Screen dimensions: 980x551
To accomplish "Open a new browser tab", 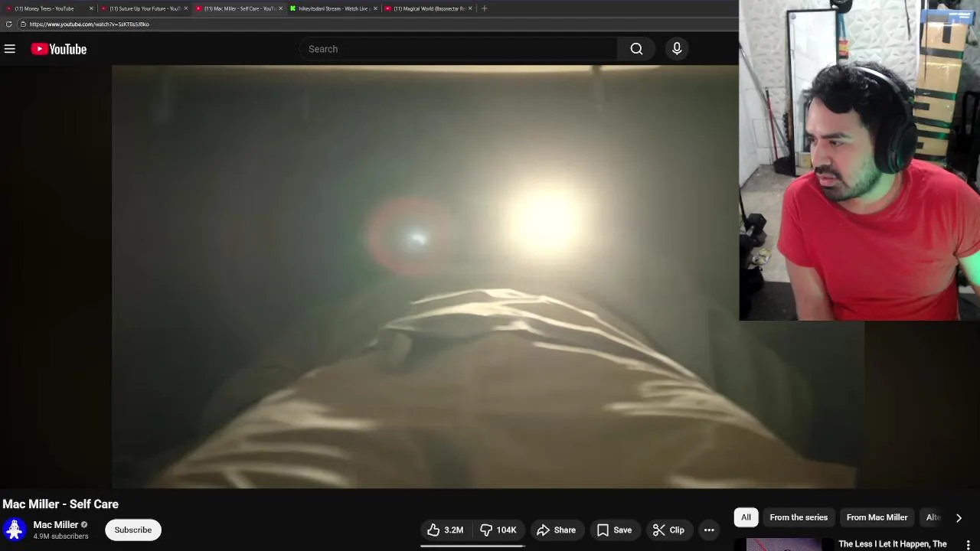I will [484, 8].
